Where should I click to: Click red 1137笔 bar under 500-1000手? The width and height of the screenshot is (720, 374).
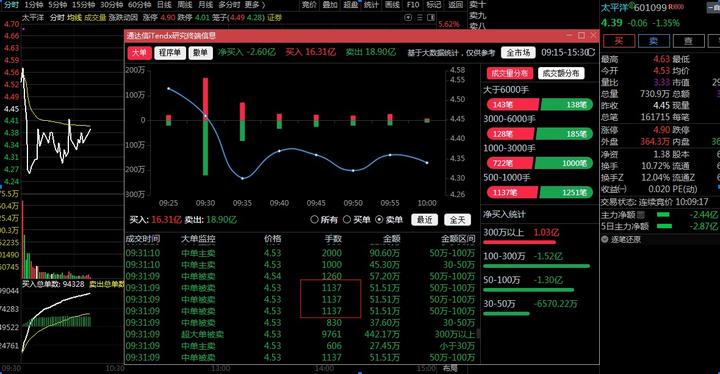tap(512, 193)
